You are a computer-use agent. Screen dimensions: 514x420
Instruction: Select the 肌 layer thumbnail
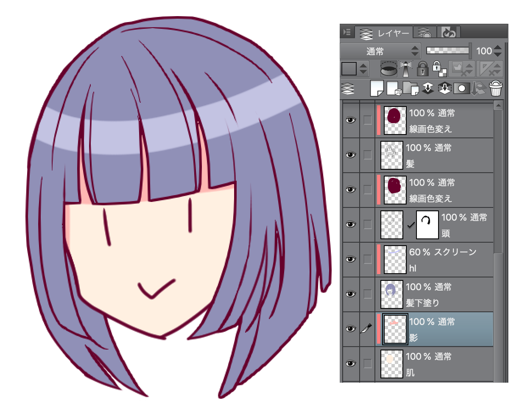392,364
